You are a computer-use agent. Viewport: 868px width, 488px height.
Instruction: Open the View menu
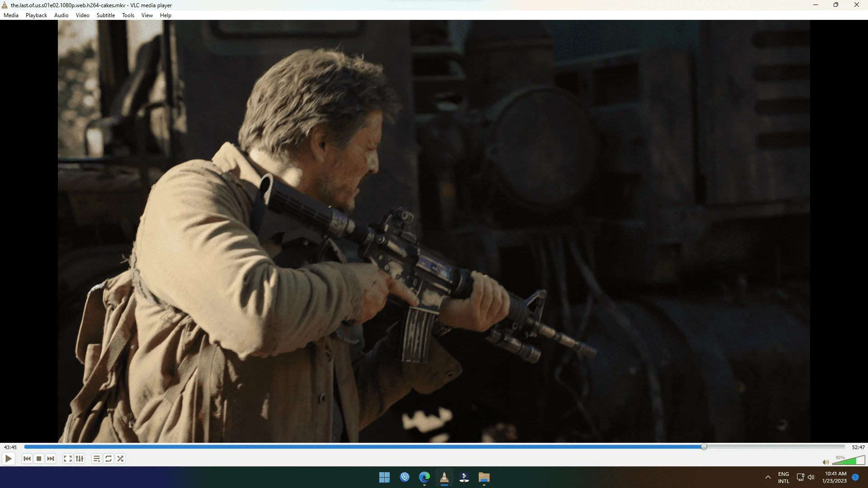(x=147, y=15)
